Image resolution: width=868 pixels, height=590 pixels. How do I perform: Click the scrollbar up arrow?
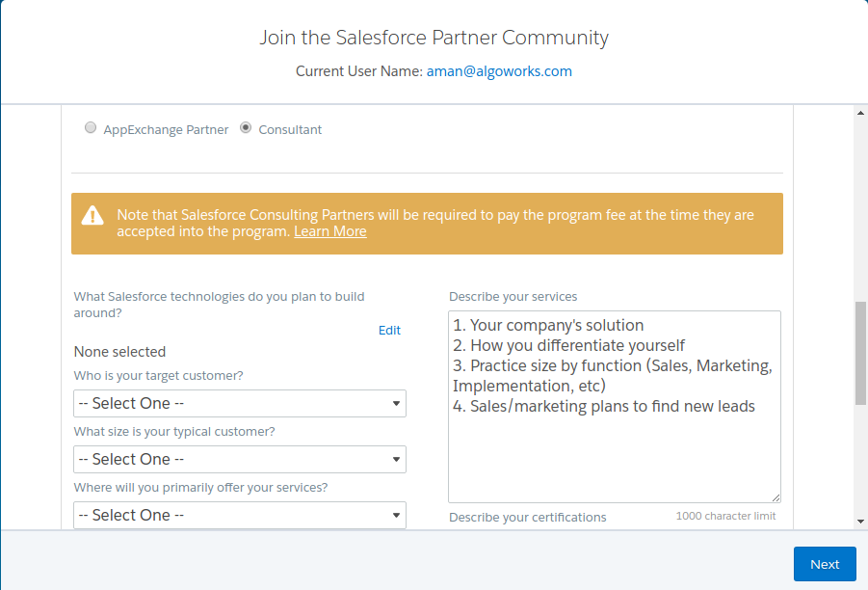coord(860,113)
